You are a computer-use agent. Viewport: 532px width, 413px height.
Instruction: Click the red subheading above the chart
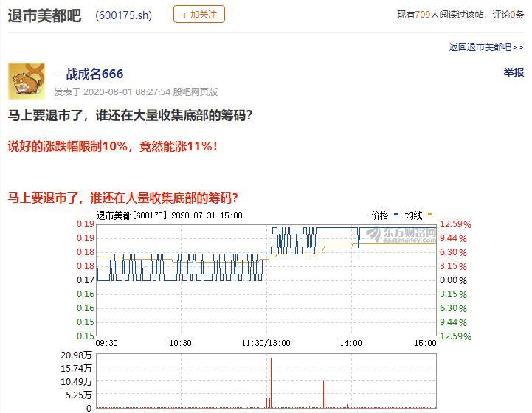pyautogui.click(x=122, y=198)
